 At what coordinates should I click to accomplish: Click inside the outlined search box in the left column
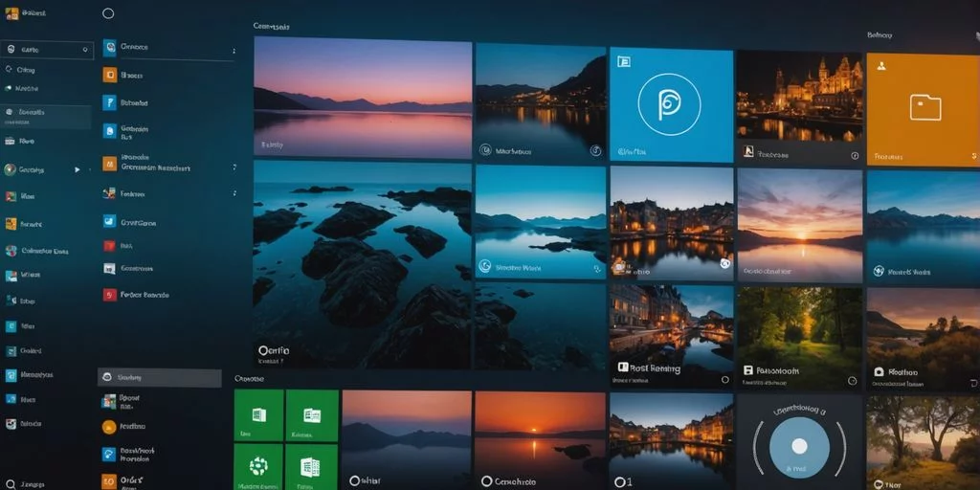[x=48, y=50]
